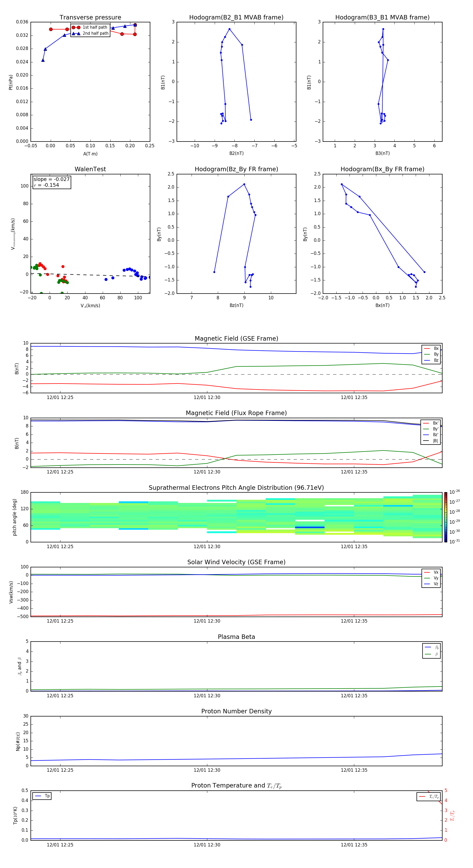Viewport: 473px width, 868px height.
Task: Click the 'Solar Wind Velocity (GSE Frame)' title
Action: pyautogui.click(x=236, y=562)
